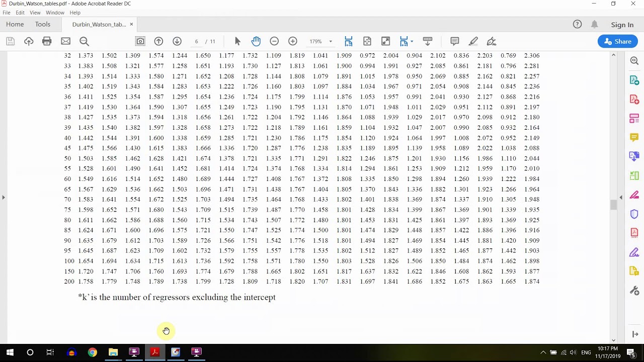Viewport: 644px width, 362px height.
Task: Select the Highlight text pen
Action: tap(473, 41)
